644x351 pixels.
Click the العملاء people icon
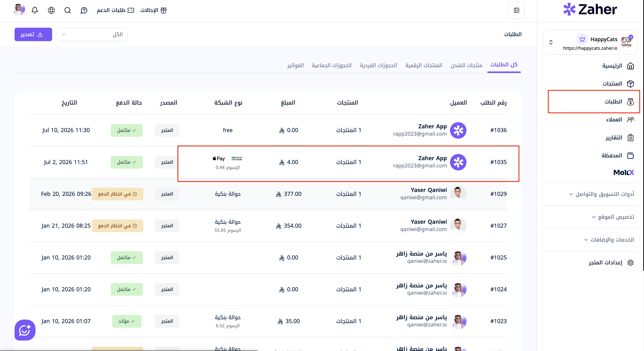pos(631,120)
